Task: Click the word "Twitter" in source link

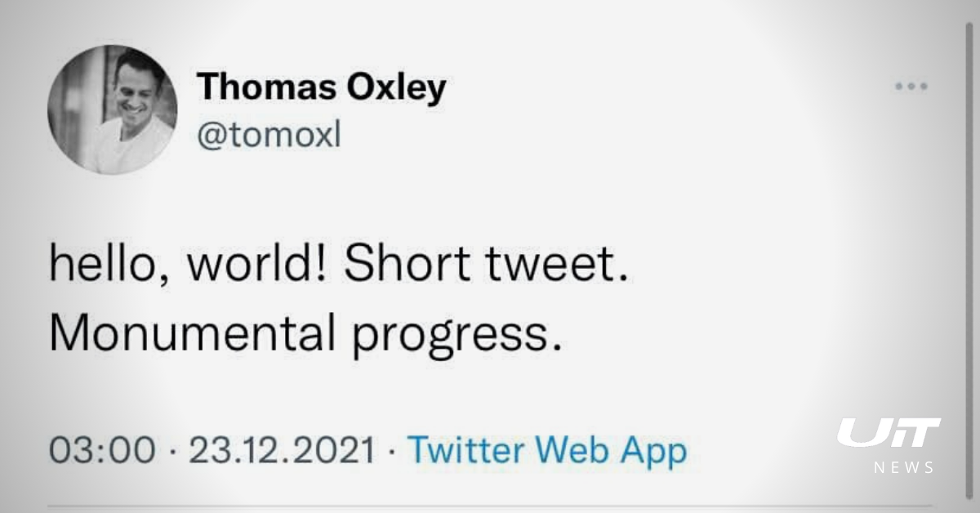Action: [x=465, y=451]
